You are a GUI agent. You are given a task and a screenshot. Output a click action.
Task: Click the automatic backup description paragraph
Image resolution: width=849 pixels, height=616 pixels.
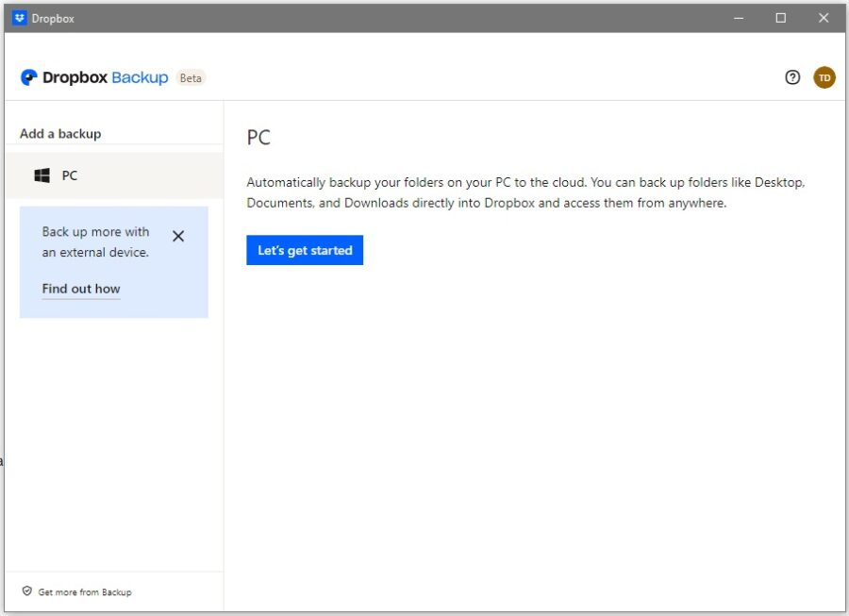tap(525, 192)
